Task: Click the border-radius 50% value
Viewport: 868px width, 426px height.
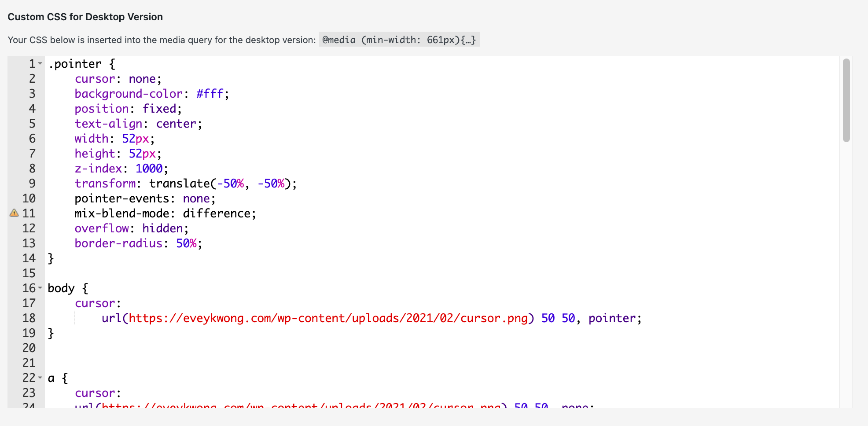Action: pos(186,243)
